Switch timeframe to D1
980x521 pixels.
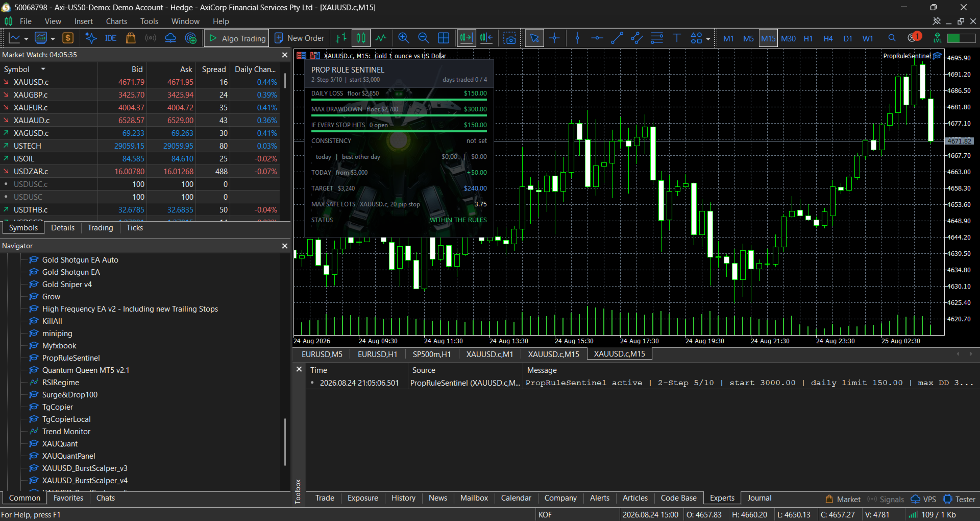tap(848, 39)
